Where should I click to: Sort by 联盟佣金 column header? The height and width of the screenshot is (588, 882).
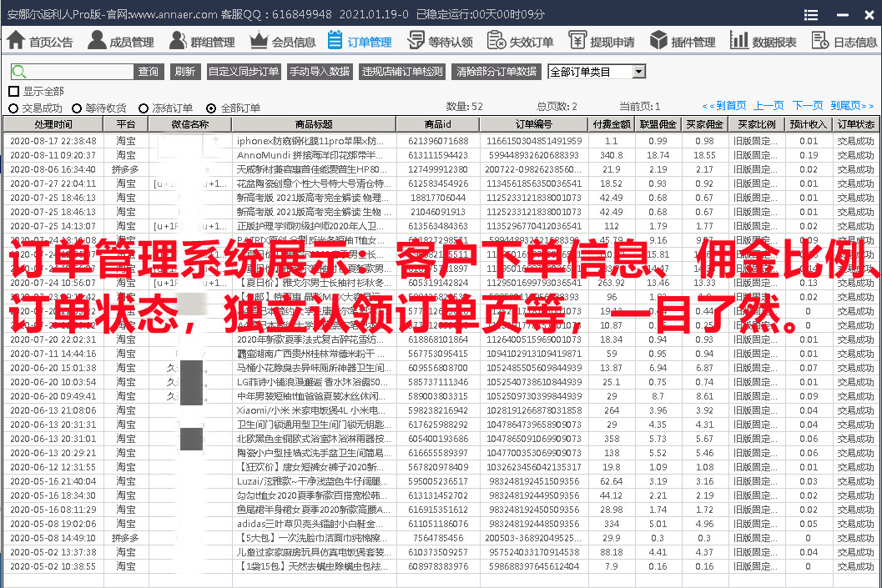click(x=658, y=124)
